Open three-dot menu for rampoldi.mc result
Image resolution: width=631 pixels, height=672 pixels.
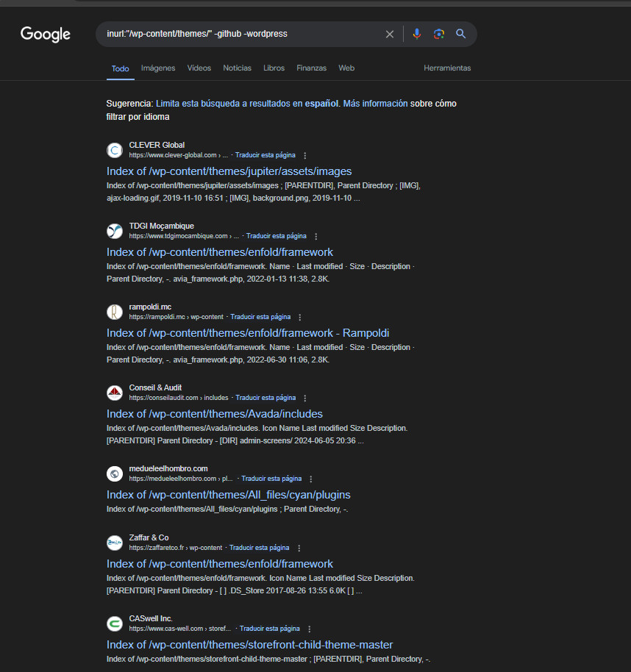coord(300,318)
